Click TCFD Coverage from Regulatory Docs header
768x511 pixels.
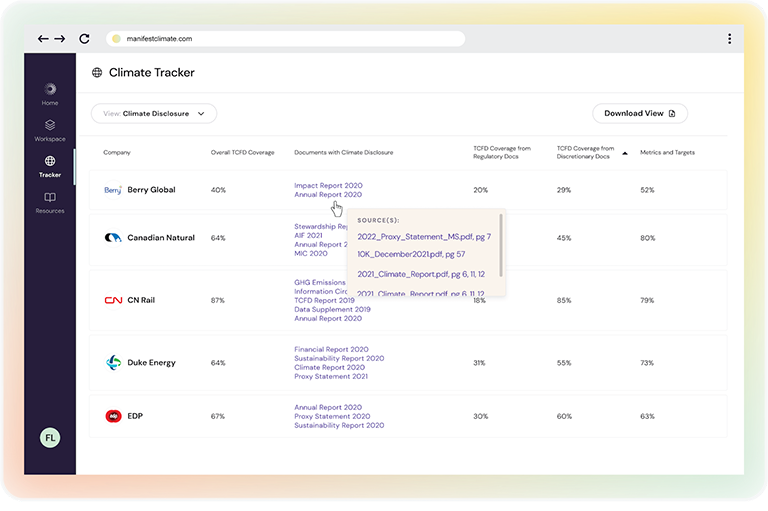[x=502, y=152]
